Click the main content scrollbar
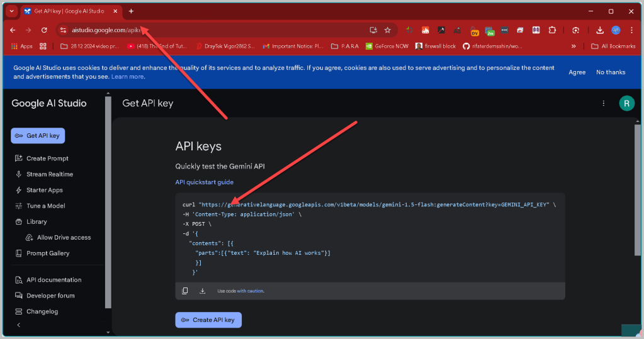Viewport: 644px width, 339px height. [x=638, y=190]
